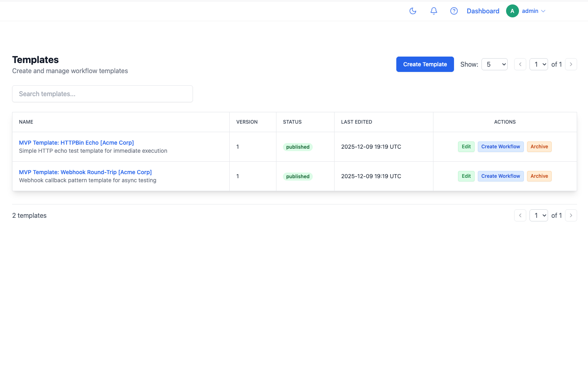Focus the Search templates input field

pos(103,94)
